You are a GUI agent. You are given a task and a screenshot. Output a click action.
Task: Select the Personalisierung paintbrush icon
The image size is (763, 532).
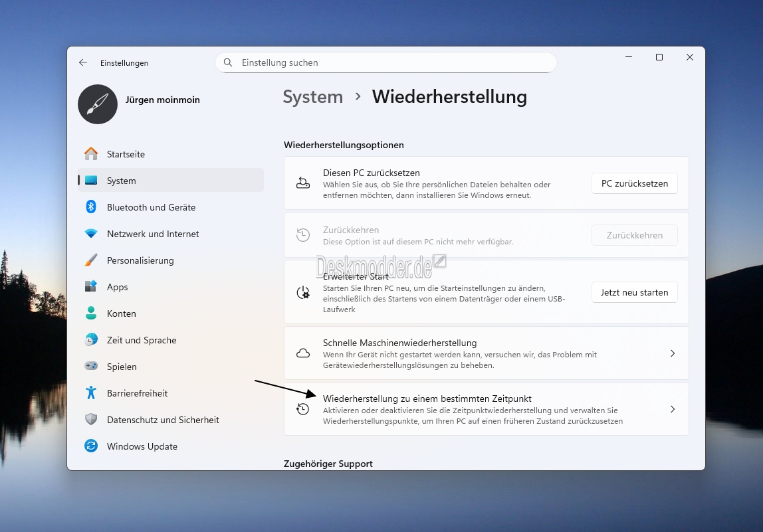[91, 260]
